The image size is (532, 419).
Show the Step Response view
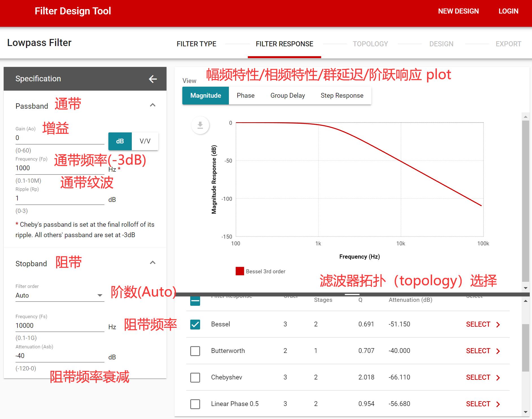click(342, 96)
